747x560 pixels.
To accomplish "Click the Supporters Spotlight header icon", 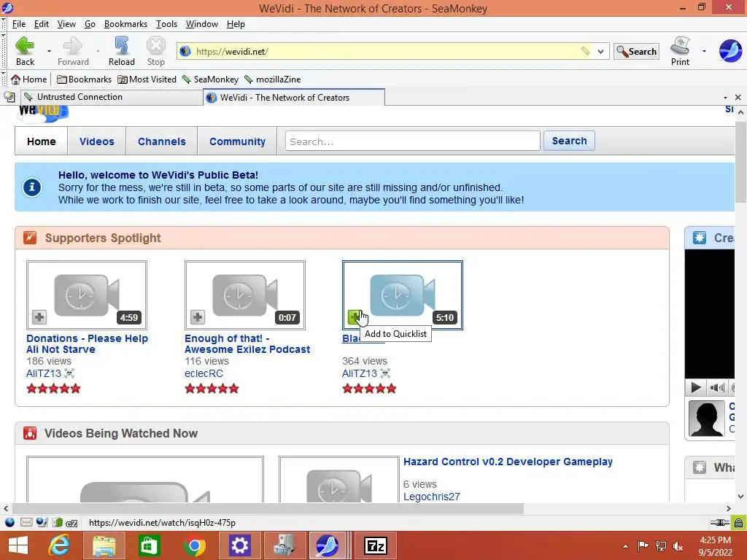I will pos(30,237).
